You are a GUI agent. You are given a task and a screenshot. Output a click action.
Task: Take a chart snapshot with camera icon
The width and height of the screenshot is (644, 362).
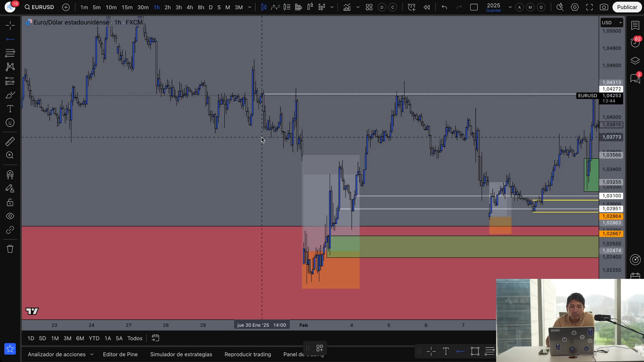click(x=604, y=7)
